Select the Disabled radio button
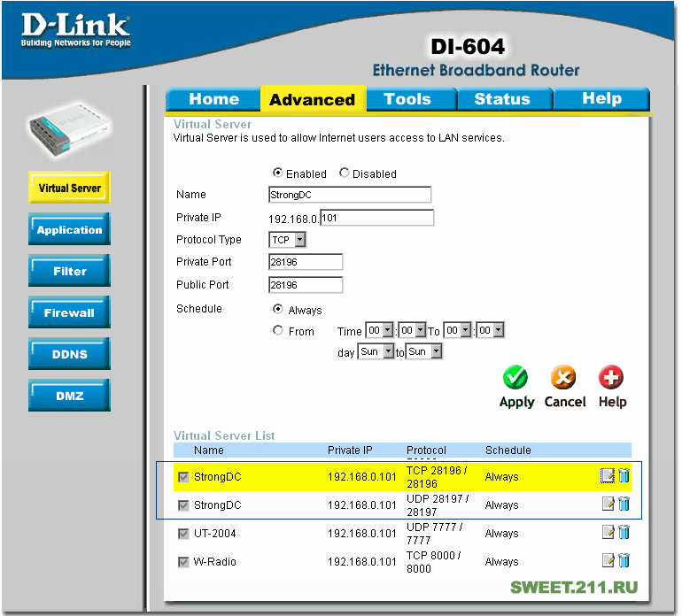The width and height of the screenshot is (682, 616). [344, 173]
